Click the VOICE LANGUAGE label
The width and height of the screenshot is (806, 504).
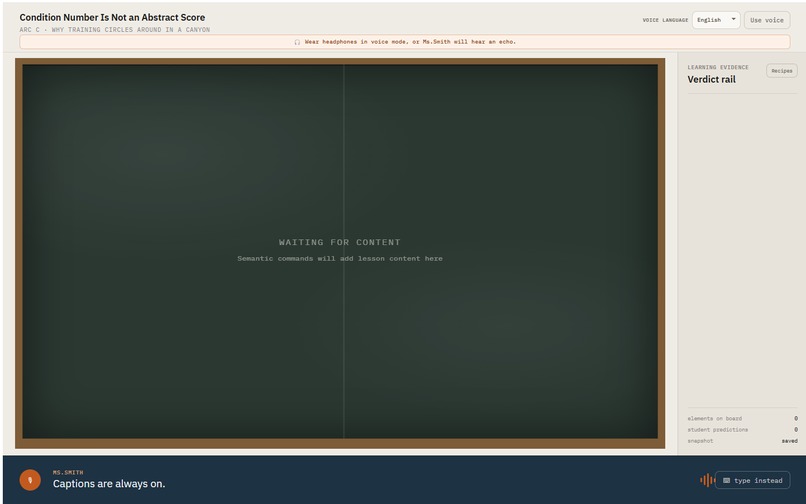pos(665,20)
